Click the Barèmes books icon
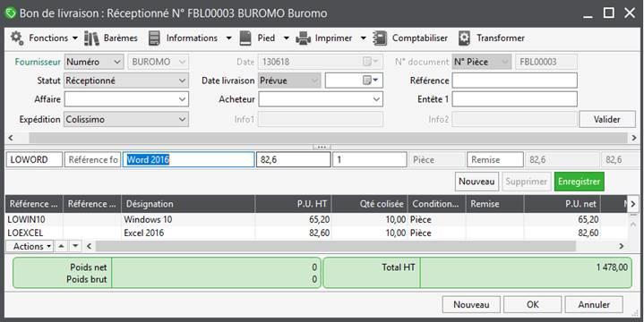The width and height of the screenshot is (644, 322). [x=91, y=38]
